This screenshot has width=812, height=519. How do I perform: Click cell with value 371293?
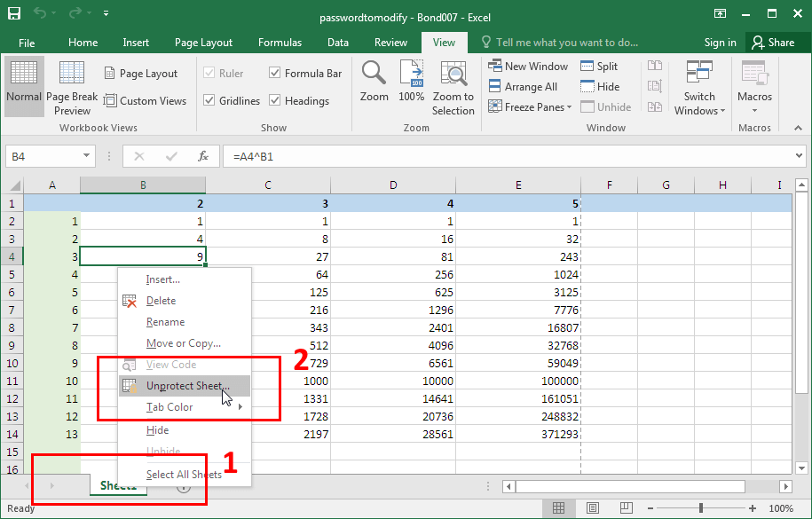coord(518,434)
